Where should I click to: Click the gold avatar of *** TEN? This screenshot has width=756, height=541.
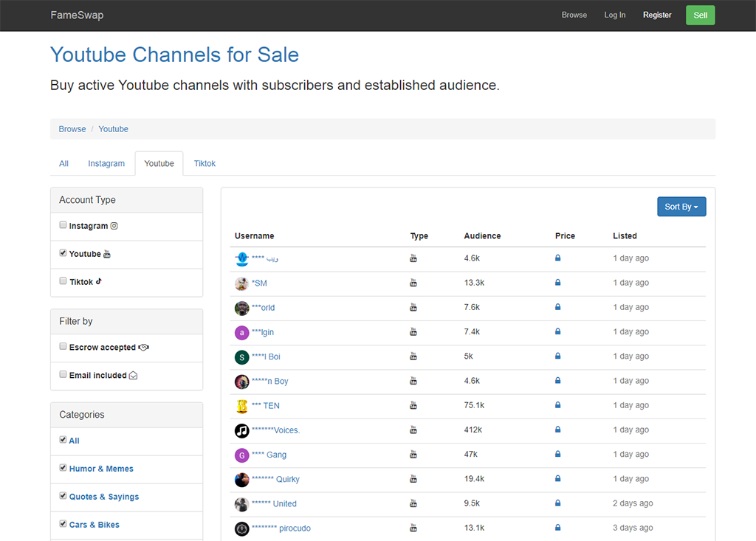pos(241,406)
